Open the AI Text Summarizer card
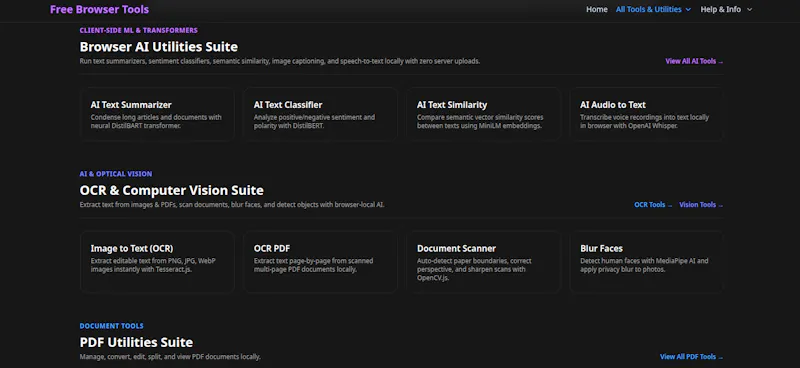 pyautogui.click(x=157, y=114)
